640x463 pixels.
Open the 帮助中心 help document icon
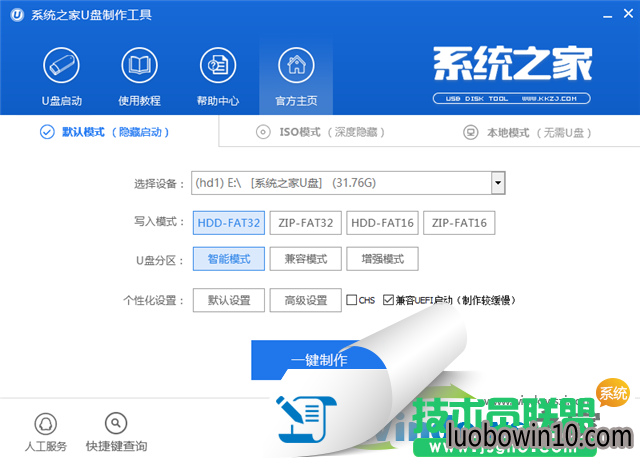point(218,65)
